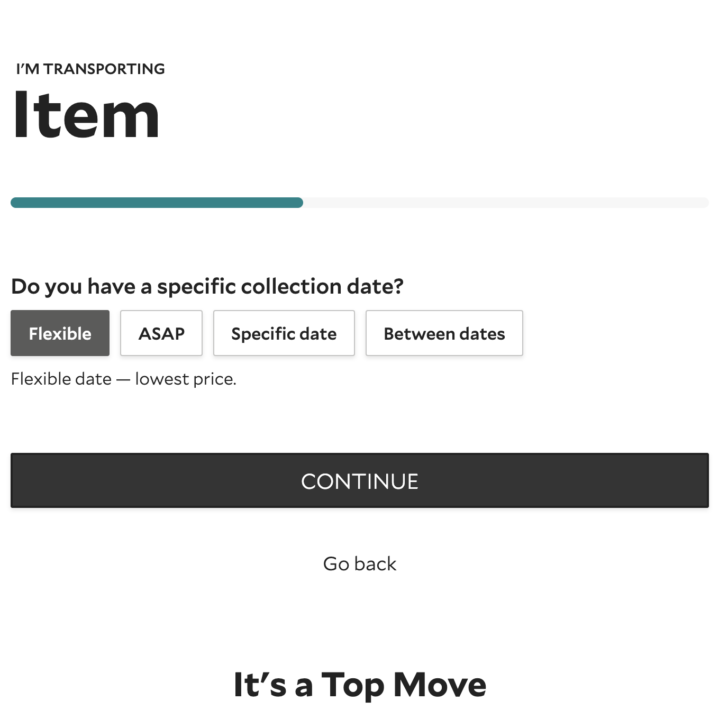Click the word "TRANSPORTING" above Item
The image size is (728, 728).
pos(104,69)
